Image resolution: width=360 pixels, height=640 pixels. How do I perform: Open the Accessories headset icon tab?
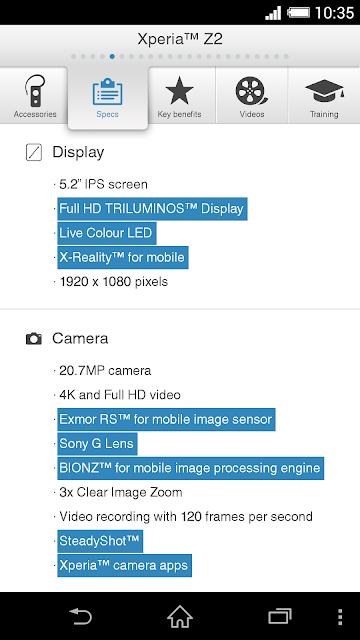(x=35, y=91)
